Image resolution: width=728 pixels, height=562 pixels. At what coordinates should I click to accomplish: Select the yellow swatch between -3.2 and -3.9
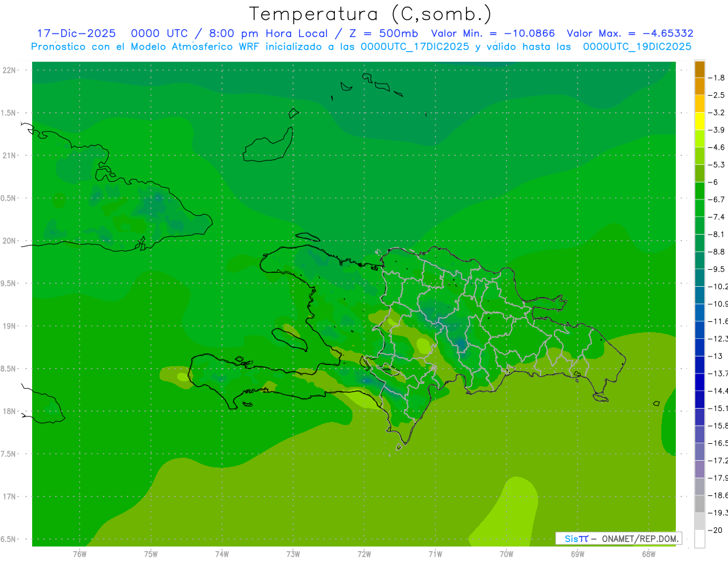pos(699,121)
